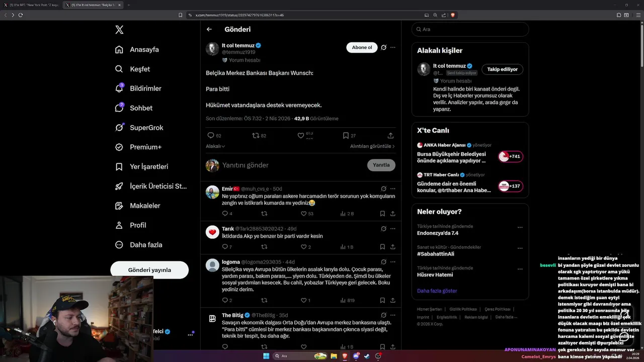
Task: Open Bildirimler notifications
Action: pos(138,88)
